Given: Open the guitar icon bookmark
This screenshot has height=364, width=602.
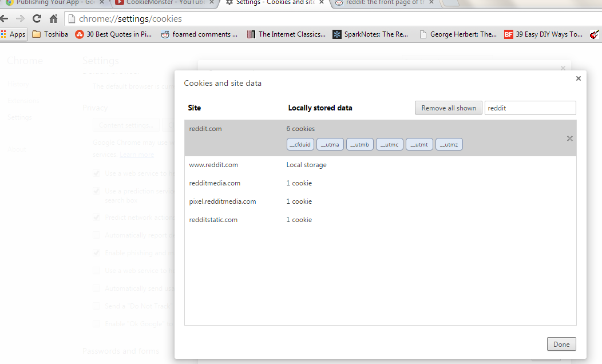Looking at the screenshot, I should 595,34.
